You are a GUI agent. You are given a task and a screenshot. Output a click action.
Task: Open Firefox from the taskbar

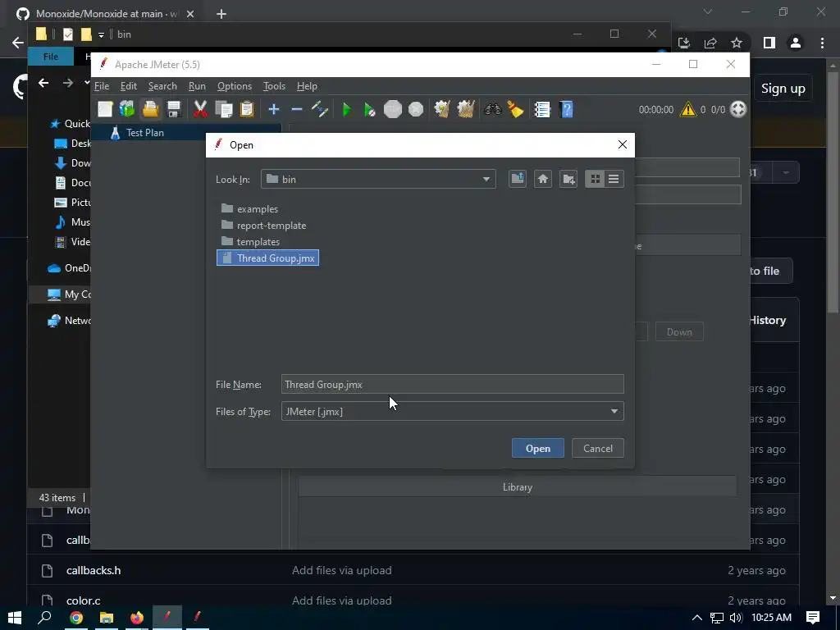click(x=137, y=618)
